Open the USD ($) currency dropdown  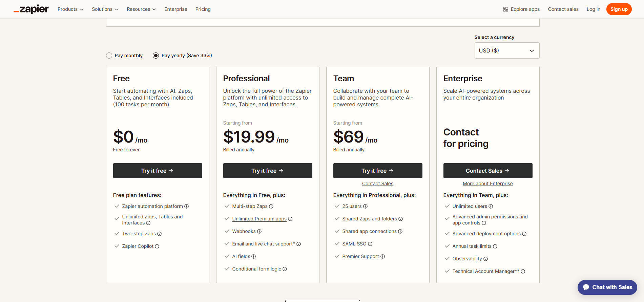click(x=507, y=50)
